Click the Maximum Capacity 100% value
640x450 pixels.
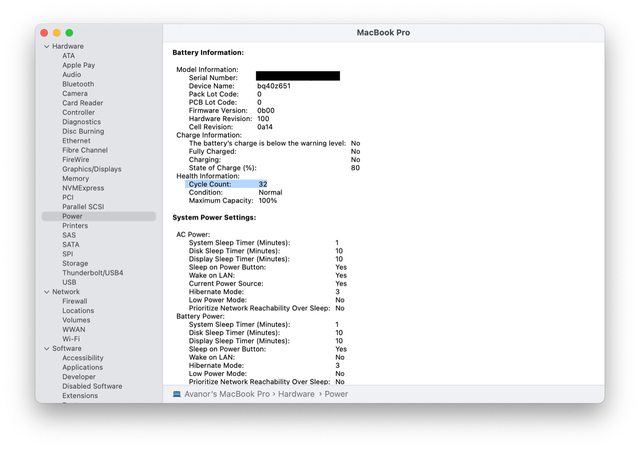click(268, 200)
